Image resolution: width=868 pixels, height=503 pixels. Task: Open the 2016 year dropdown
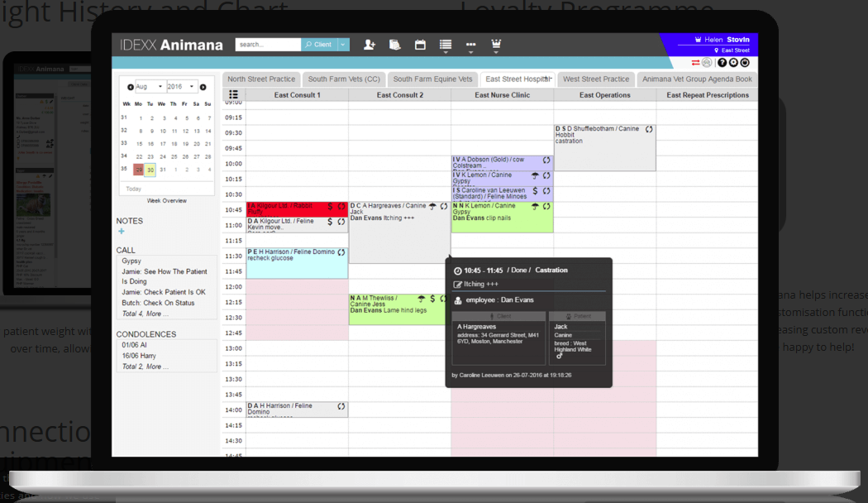pos(181,86)
